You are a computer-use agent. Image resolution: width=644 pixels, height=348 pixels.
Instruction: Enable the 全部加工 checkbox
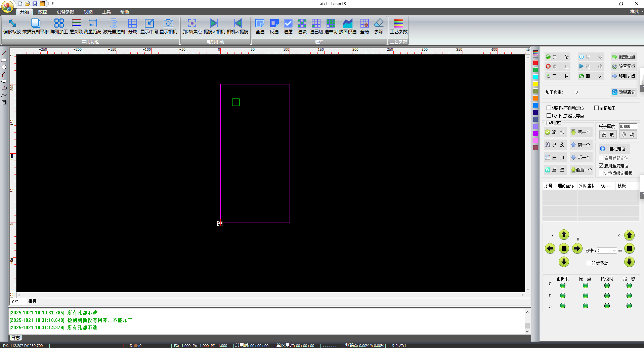pos(597,108)
